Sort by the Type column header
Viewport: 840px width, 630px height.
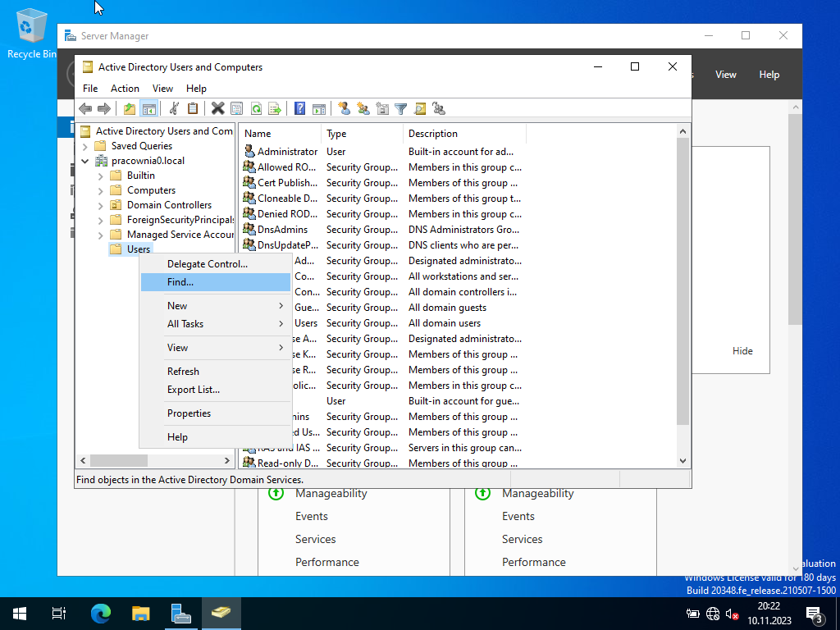(x=362, y=134)
